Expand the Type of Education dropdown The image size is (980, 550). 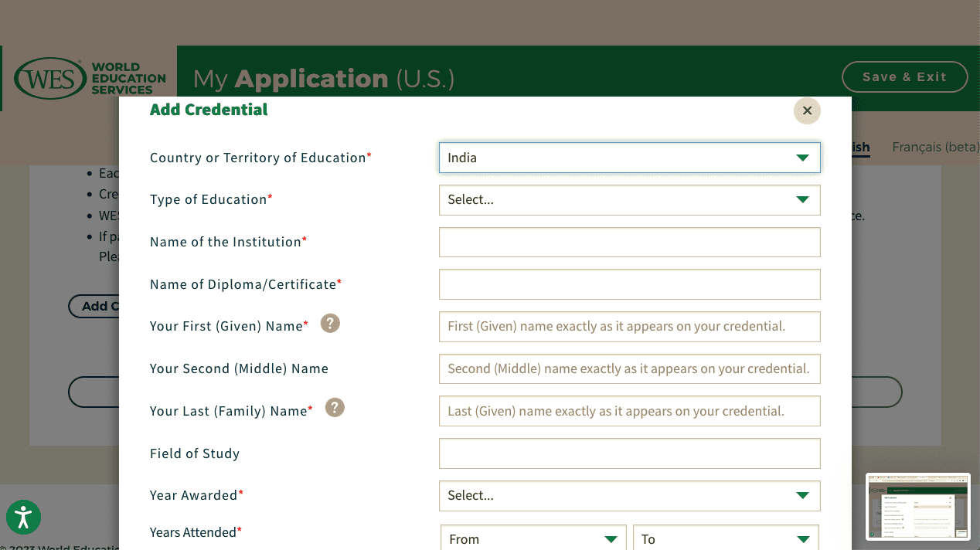[629, 200]
